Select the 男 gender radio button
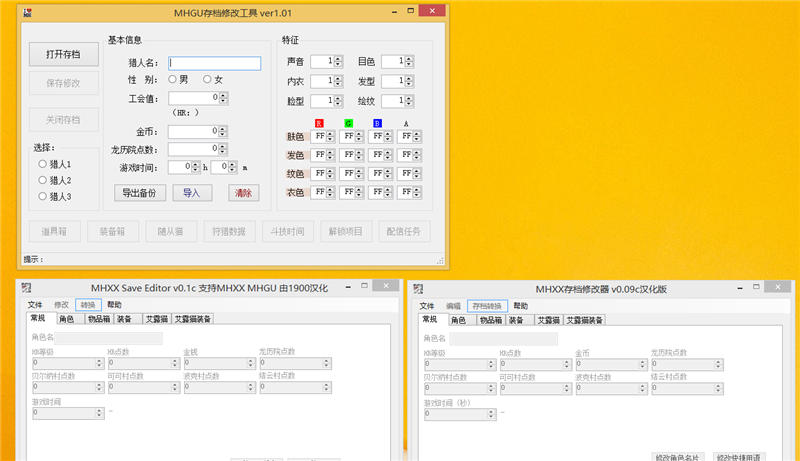Screen dimensions: 800x461 172,79
